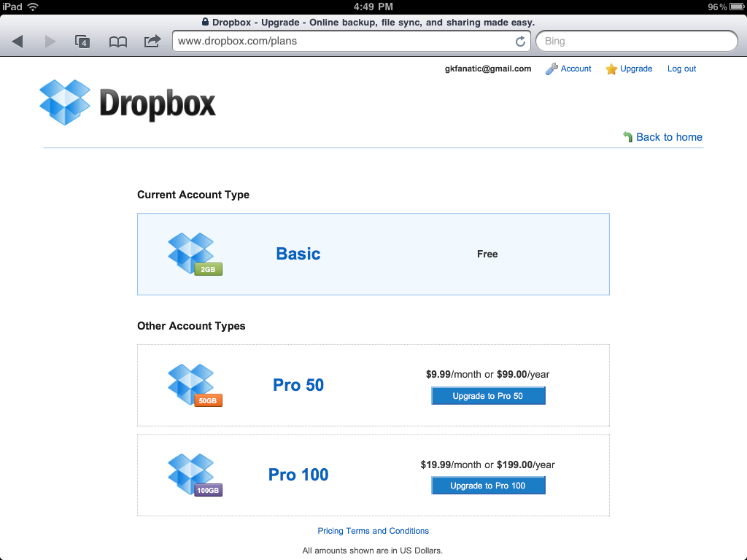The height and width of the screenshot is (560, 747).
Task: Click the Log out link
Action: 681,69
